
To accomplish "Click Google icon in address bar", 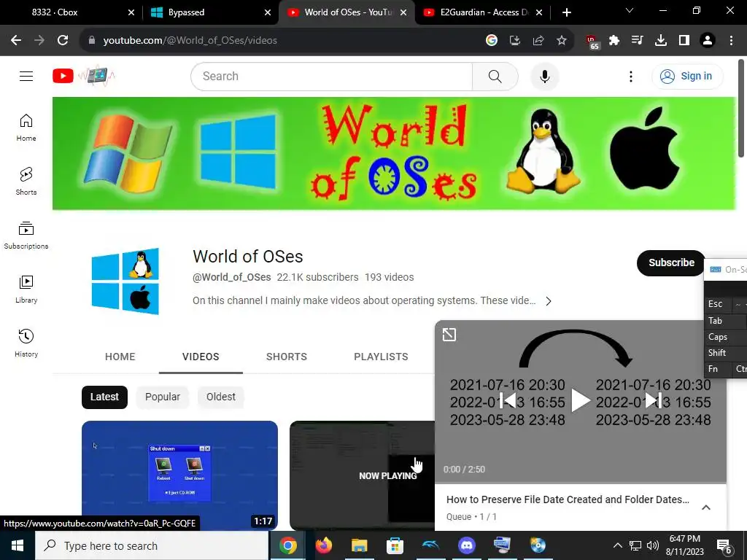I will pyautogui.click(x=492, y=41).
